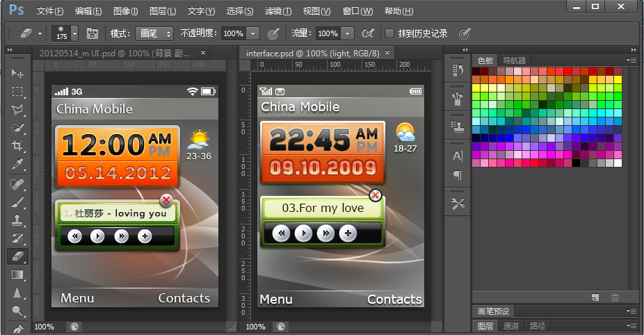Select the Eyedropper tool
The image size is (644, 335).
tap(17, 164)
